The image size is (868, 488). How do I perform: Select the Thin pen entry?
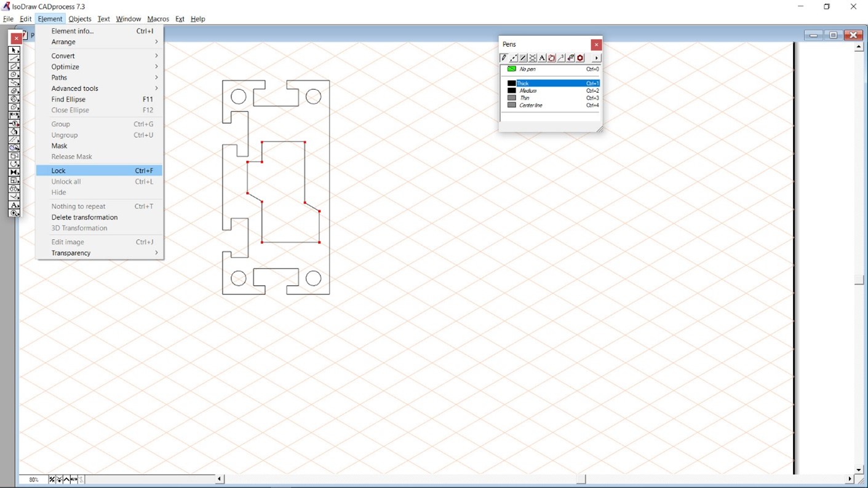(551, 98)
